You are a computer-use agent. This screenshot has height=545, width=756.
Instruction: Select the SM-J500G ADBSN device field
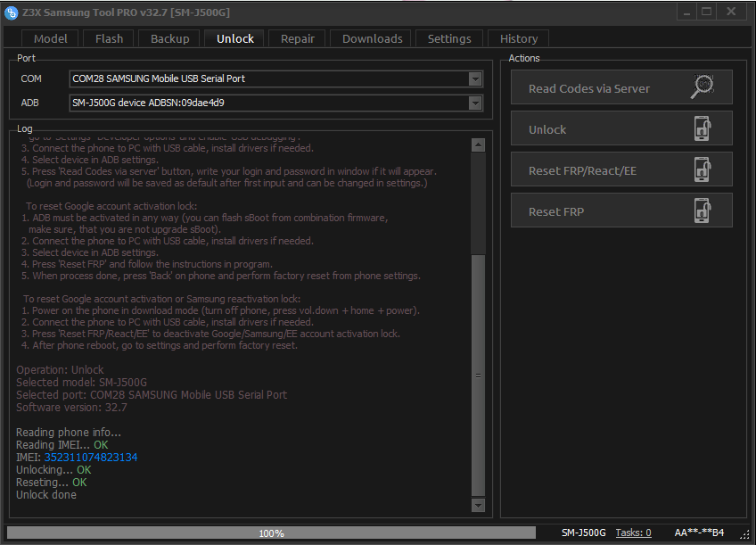[x=276, y=103]
